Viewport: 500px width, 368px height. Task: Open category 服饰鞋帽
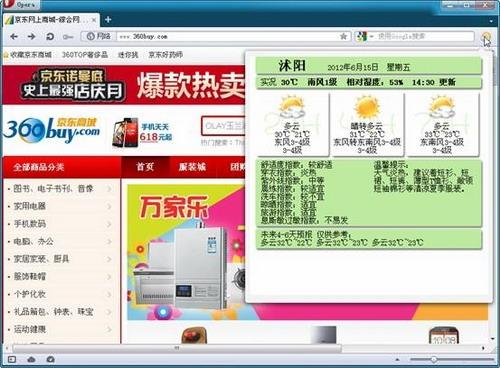(29, 277)
